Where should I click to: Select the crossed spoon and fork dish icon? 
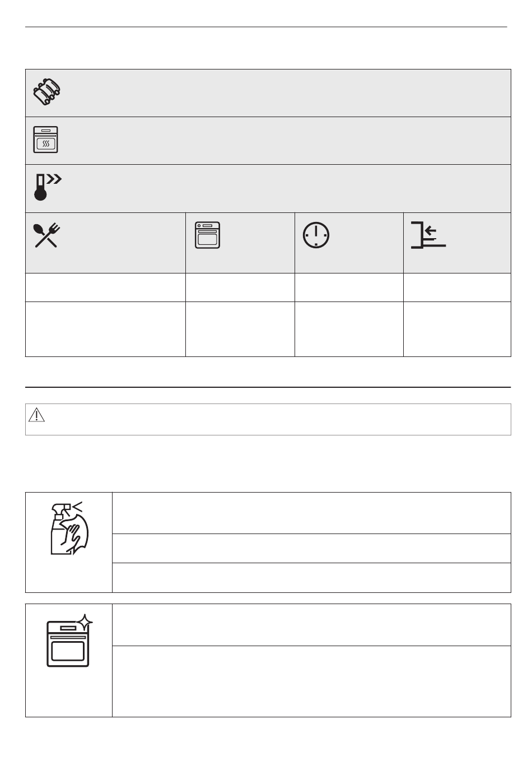tap(48, 235)
